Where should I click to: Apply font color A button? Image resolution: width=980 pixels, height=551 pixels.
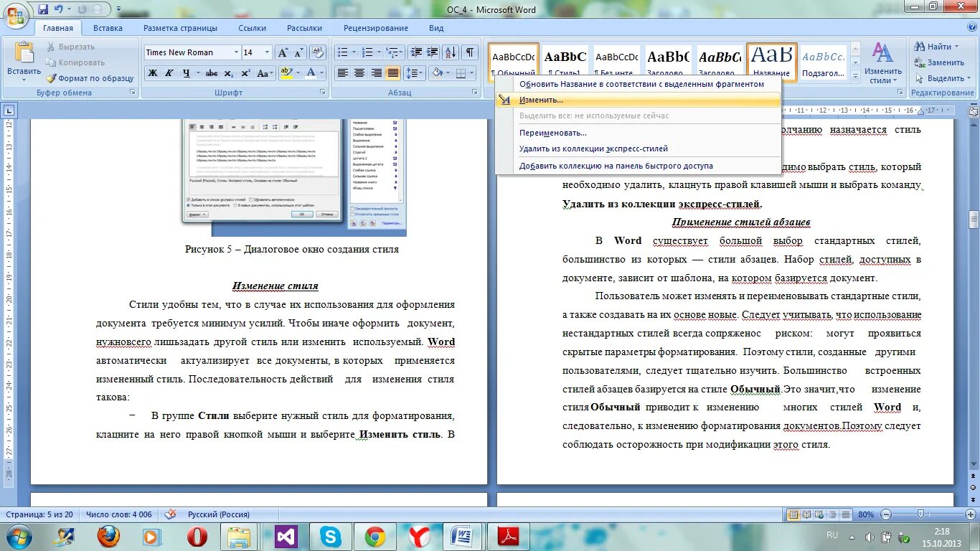[x=311, y=73]
